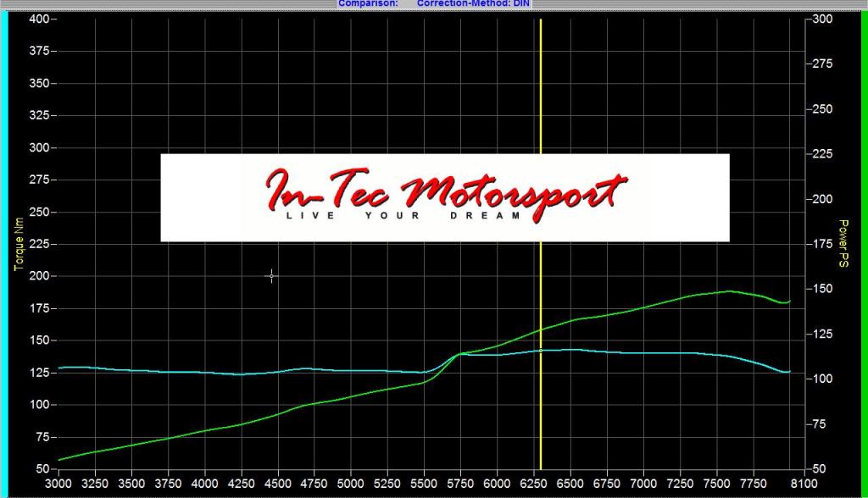Click the 3500 RPM axis label
The width and height of the screenshot is (868, 498).
point(131,484)
